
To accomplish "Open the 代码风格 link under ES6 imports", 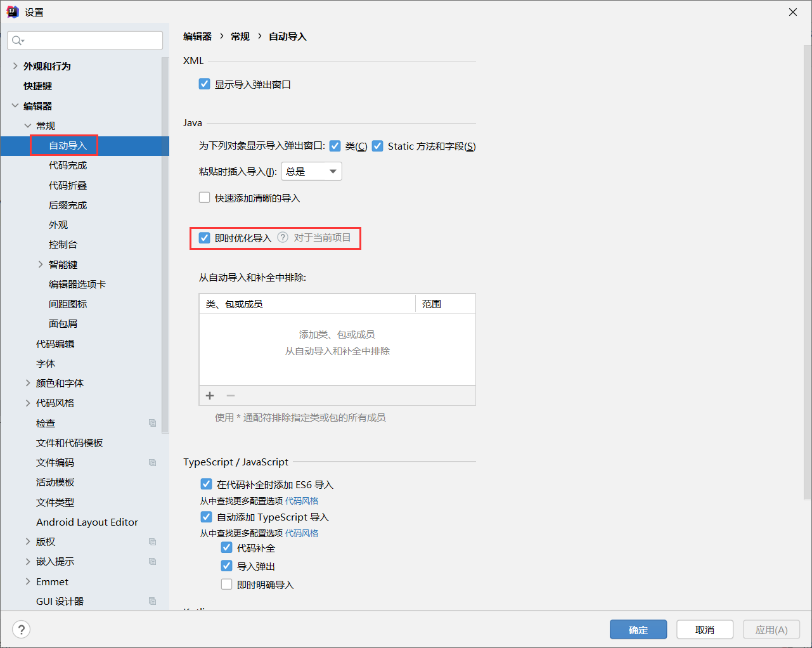I will (x=302, y=501).
